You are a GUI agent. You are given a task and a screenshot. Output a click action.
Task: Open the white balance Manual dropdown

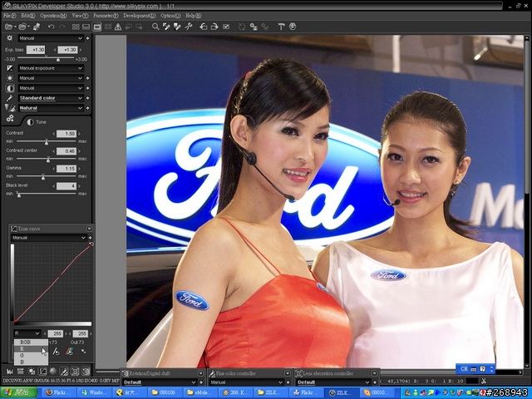[51, 78]
